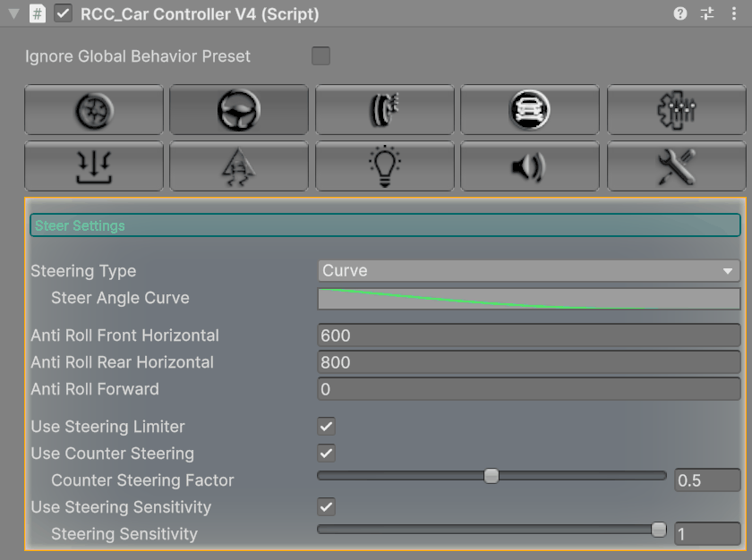
Task: Uncheck Use Steering Limiter
Action: coord(326,427)
